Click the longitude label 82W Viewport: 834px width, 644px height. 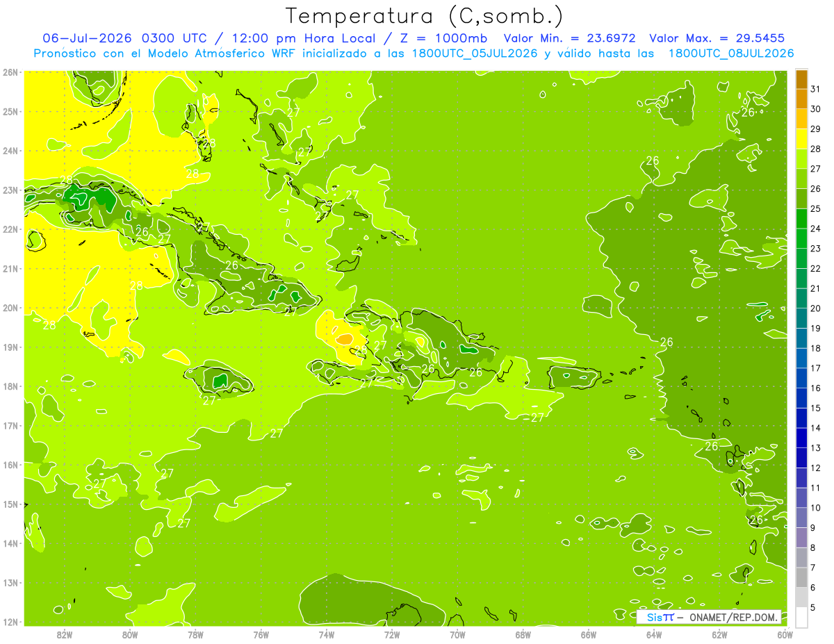(65, 634)
